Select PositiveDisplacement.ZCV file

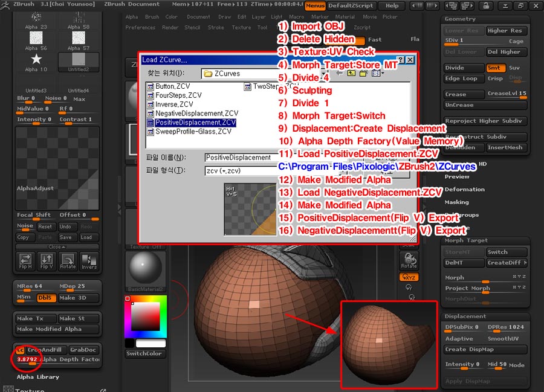pos(192,123)
